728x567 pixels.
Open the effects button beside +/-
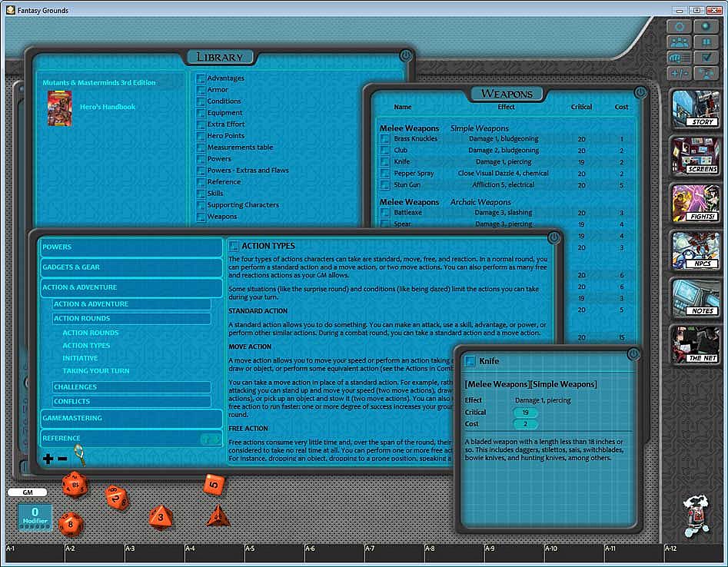(706, 73)
